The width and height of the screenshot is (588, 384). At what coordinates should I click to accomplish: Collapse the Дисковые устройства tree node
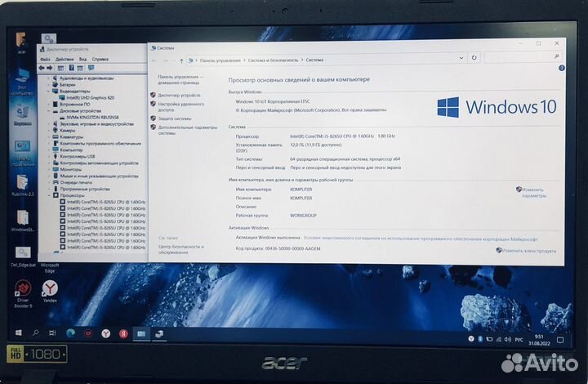pos(48,111)
